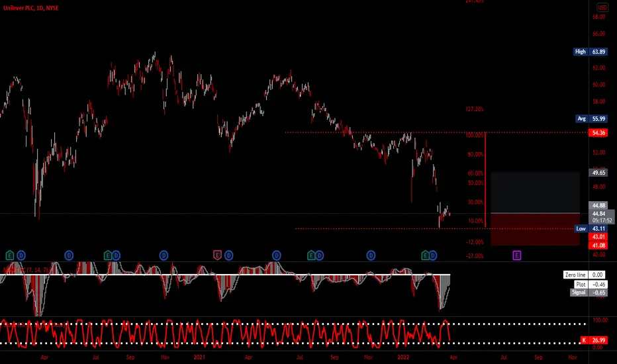Viewport: 617px width, 364px height.
Task: Select the grey 49.65 price label
Action: [598, 172]
